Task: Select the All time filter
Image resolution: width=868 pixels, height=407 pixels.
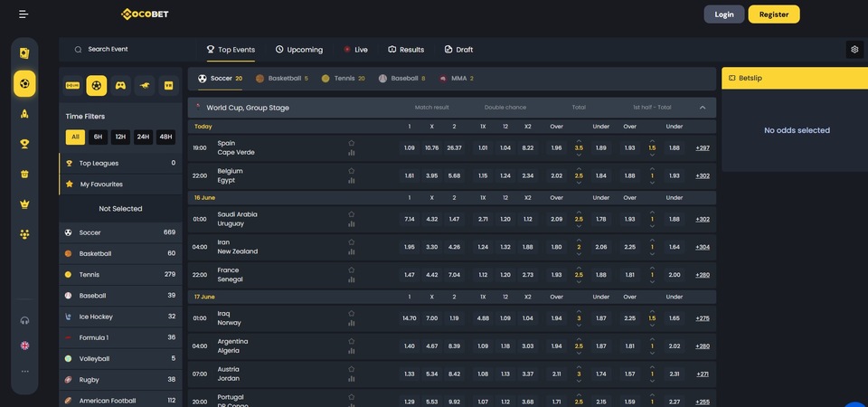Action: [75, 137]
